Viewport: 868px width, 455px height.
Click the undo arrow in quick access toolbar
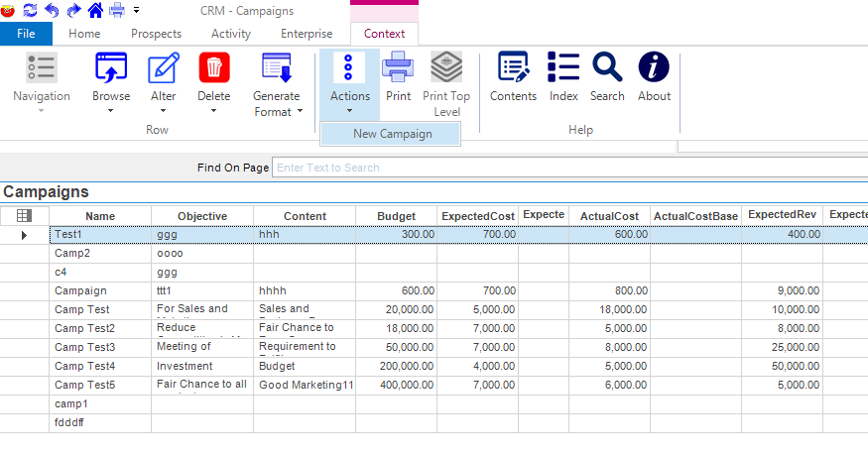(x=52, y=10)
